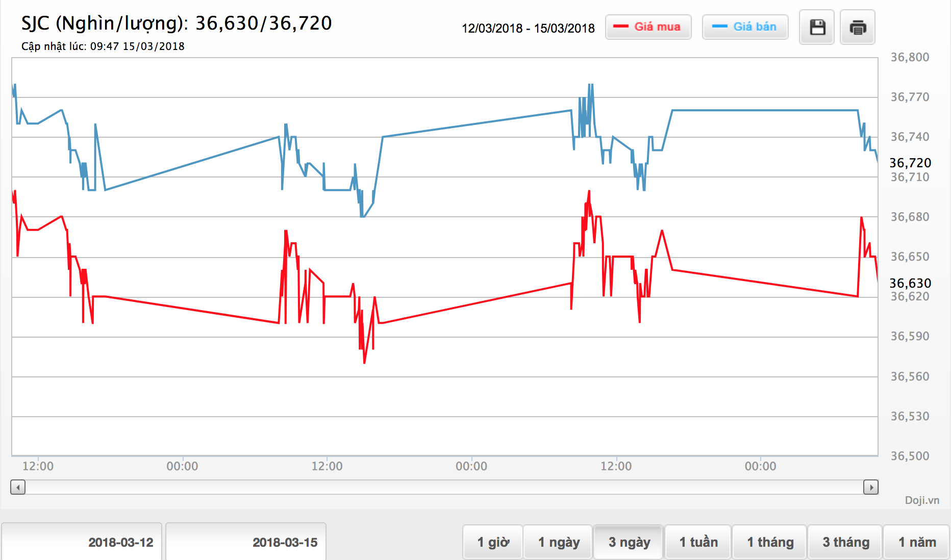This screenshot has height=560, width=951.
Task: Select the 1 tháng time range
Action: click(x=769, y=542)
